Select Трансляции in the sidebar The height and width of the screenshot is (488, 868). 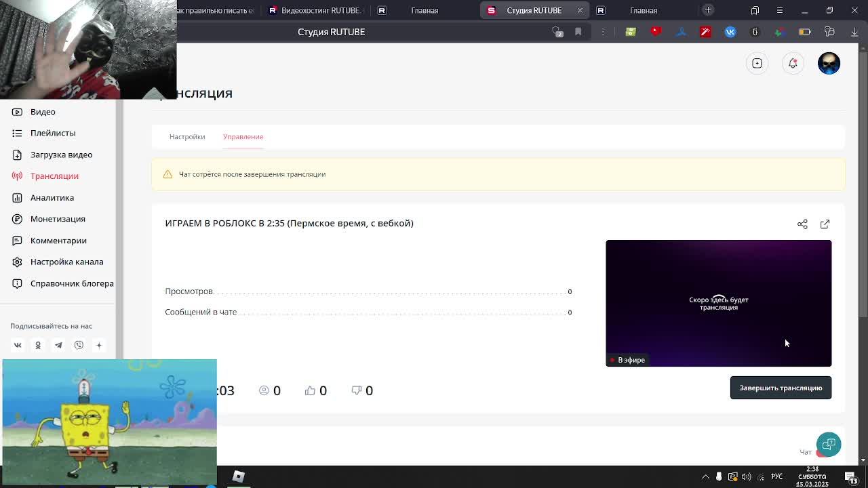(x=54, y=176)
